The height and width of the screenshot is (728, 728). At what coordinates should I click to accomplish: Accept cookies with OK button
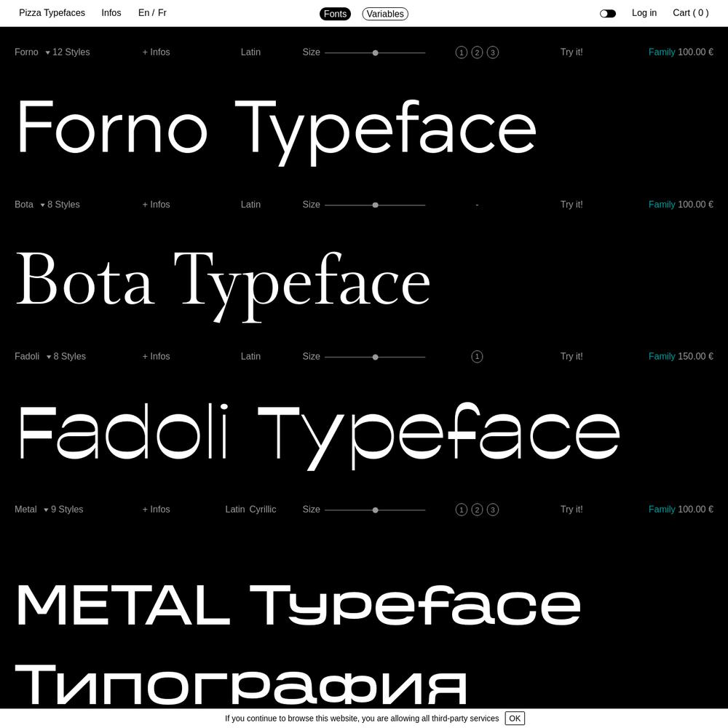(515, 719)
